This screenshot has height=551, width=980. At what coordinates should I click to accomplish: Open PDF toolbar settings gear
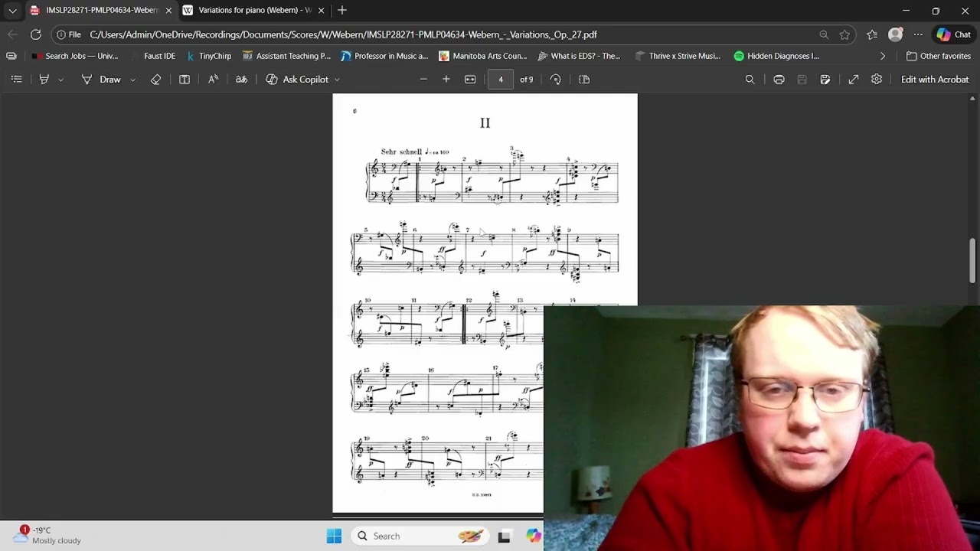[877, 80]
